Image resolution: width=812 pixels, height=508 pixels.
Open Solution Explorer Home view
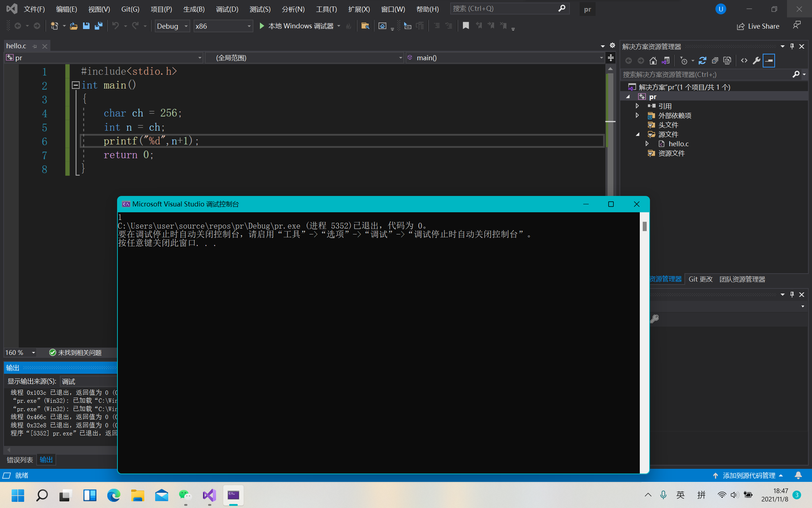pyautogui.click(x=653, y=60)
